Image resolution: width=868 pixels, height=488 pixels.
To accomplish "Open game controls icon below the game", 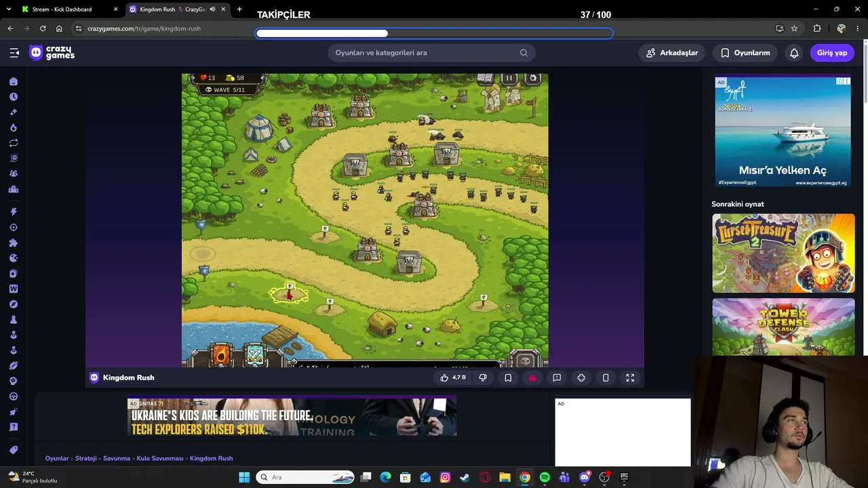I will 581,378.
